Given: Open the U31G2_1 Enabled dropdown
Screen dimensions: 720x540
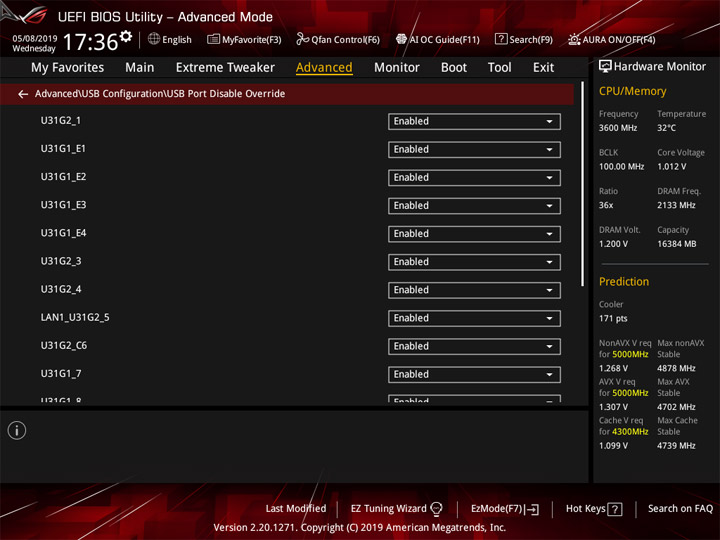Looking at the screenshot, I should click(x=474, y=122).
